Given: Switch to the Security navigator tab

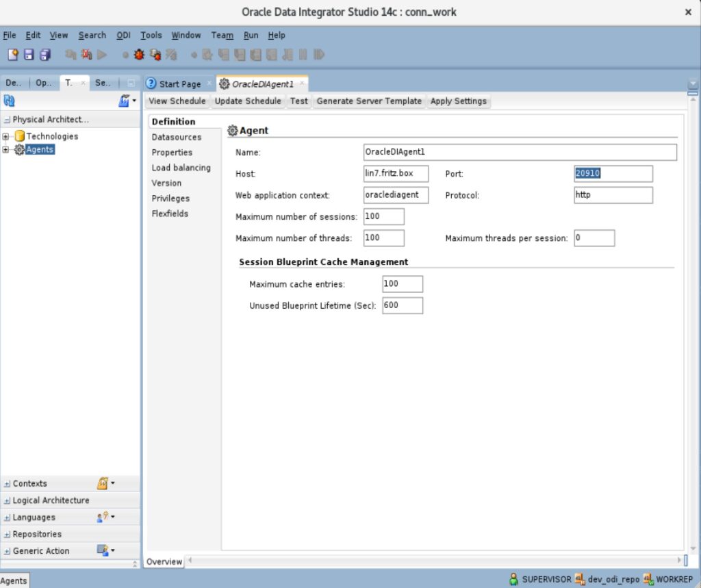Looking at the screenshot, I should point(103,83).
